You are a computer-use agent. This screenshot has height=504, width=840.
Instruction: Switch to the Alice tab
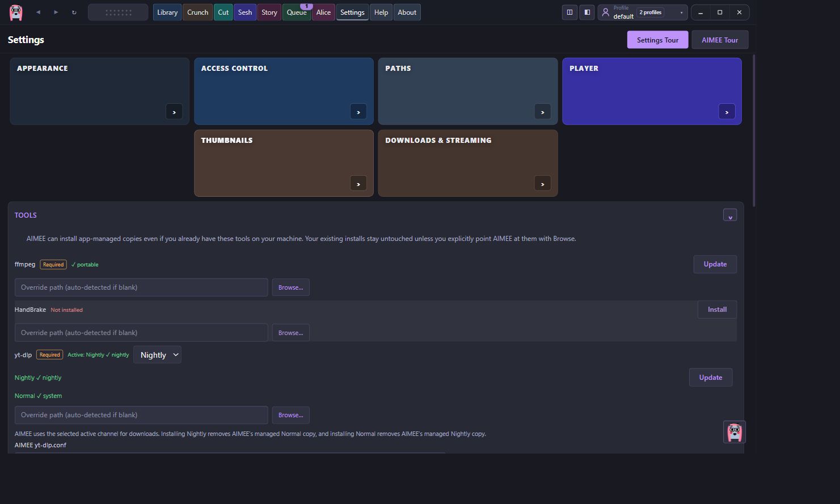[x=323, y=12]
